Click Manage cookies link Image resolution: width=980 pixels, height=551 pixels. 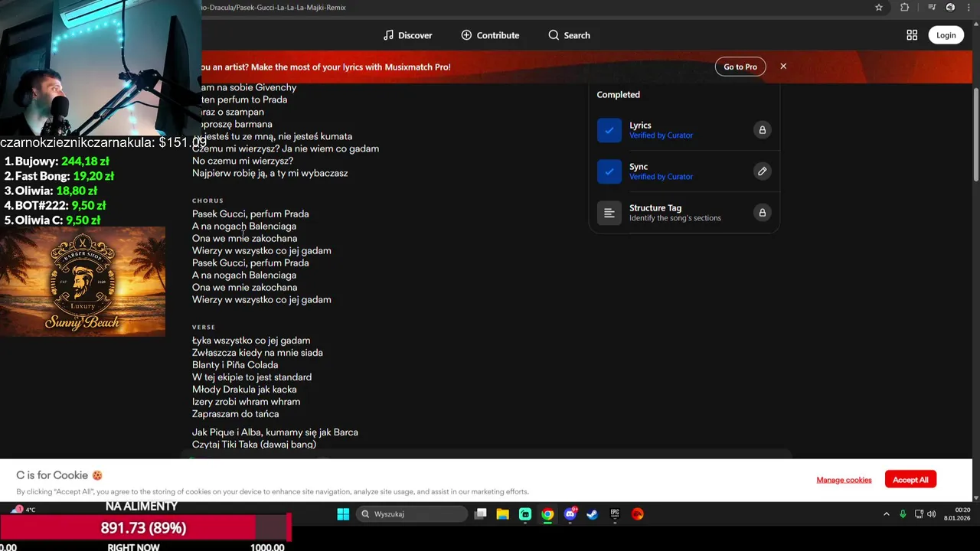tap(844, 480)
